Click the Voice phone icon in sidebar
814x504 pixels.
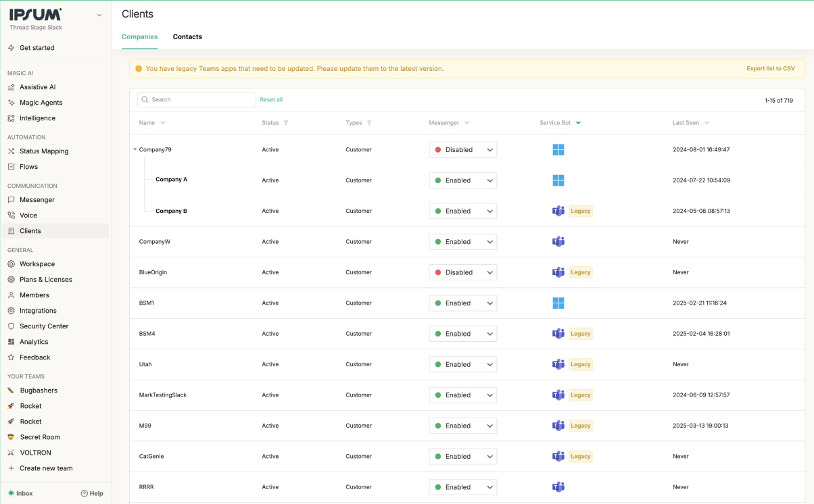coord(11,216)
